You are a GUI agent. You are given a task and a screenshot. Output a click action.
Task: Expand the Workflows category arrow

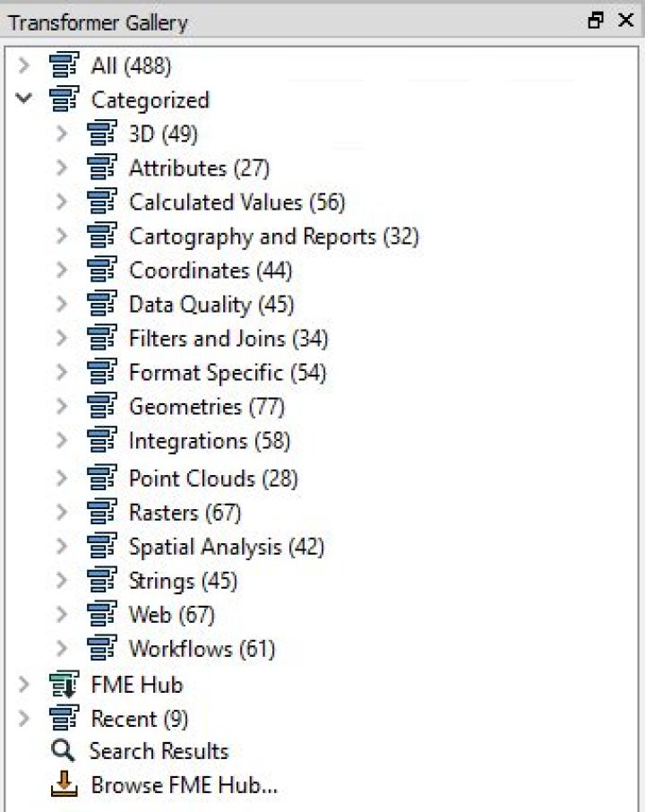tap(62, 648)
